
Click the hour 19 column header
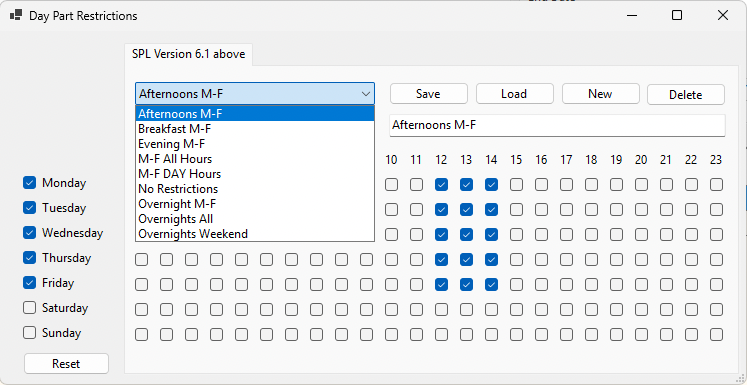tap(616, 160)
